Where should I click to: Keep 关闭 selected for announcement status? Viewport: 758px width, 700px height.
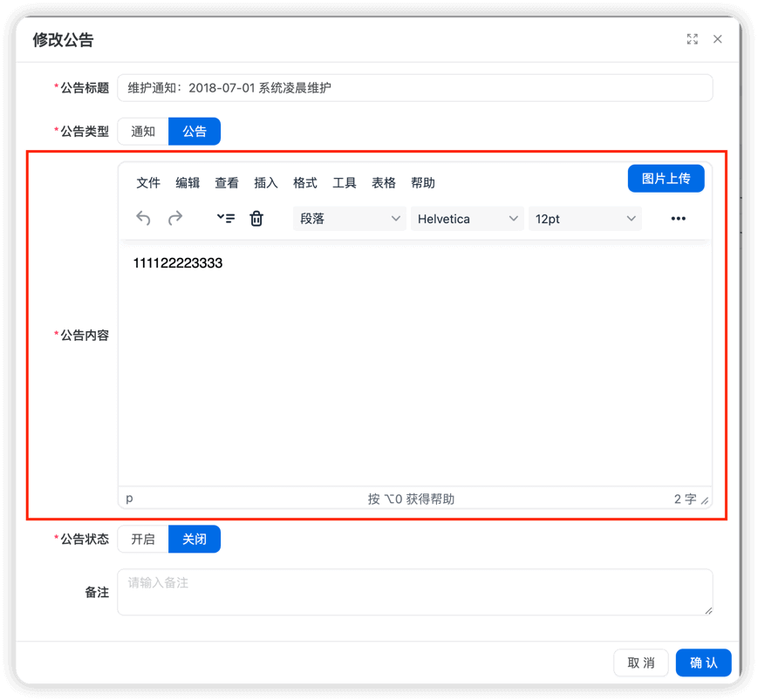194,539
